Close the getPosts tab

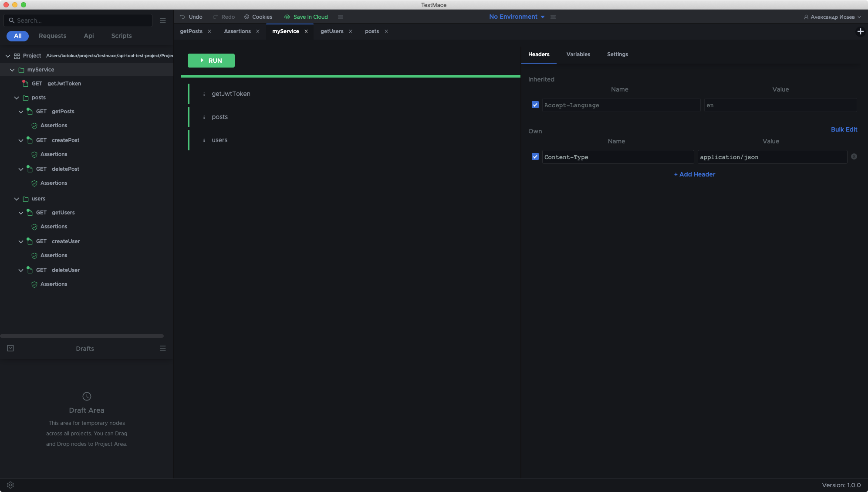click(209, 31)
